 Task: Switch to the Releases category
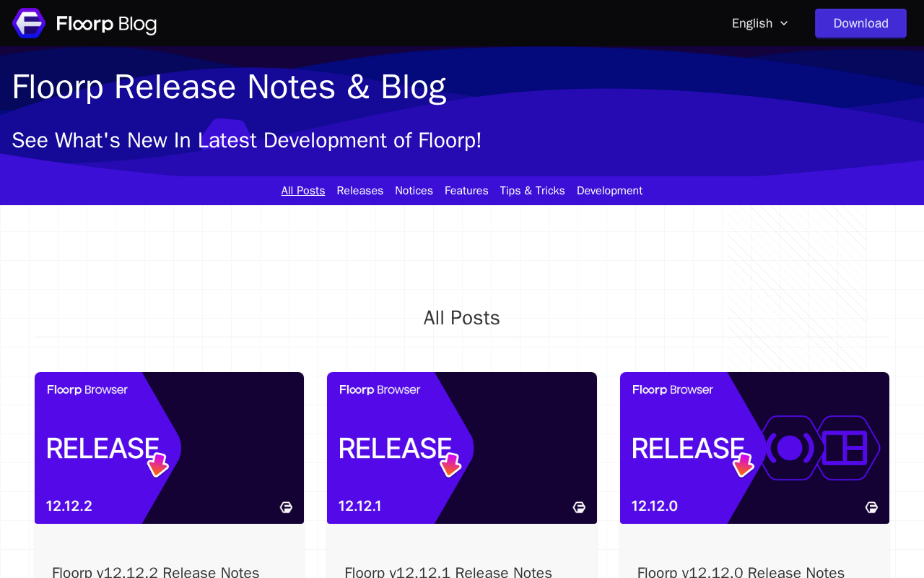coord(360,191)
